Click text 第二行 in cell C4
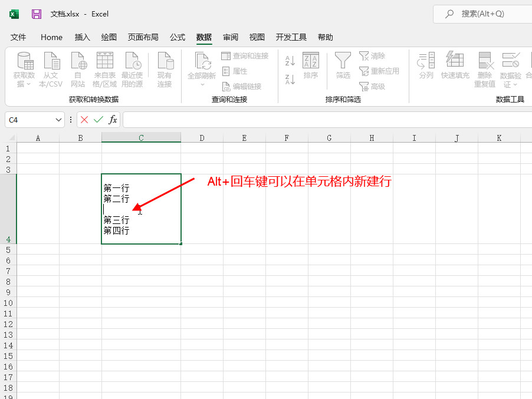 pyautogui.click(x=116, y=199)
